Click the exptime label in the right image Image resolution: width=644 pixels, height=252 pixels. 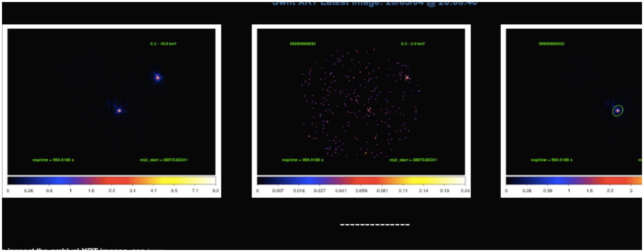tap(551, 160)
